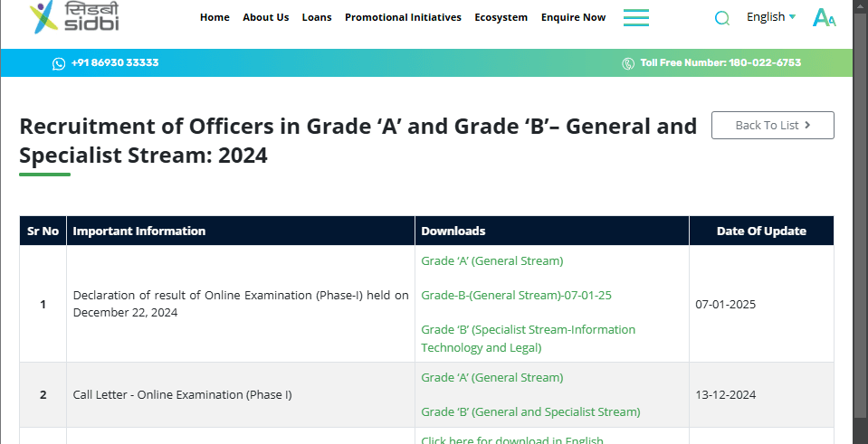Open Grade 'A' (General Stream) result link
868x444 pixels.
(491, 260)
